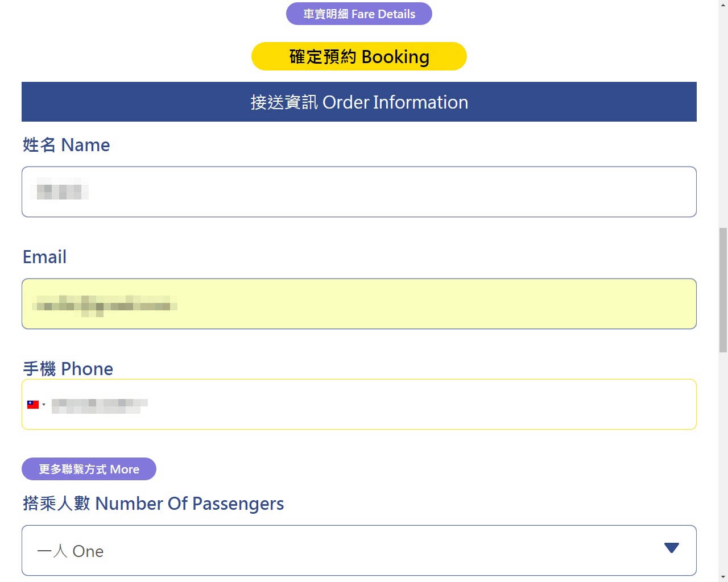This screenshot has width=728, height=582.
Task: Click the scrollbar down arrow
Action: pyautogui.click(x=723, y=577)
